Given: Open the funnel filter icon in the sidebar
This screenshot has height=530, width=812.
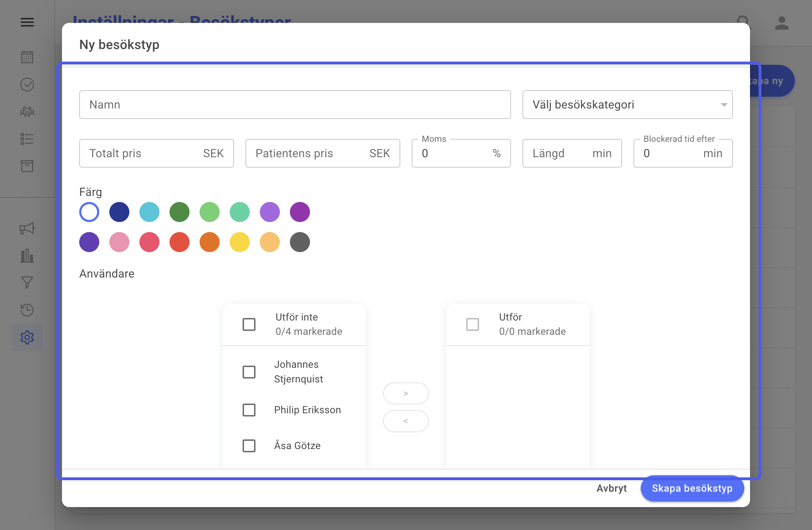Looking at the screenshot, I should [x=27, y=283].
